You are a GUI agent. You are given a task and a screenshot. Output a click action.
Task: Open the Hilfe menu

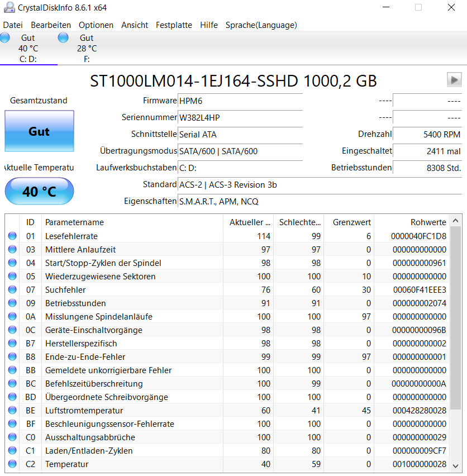click(x=209, y=25)
